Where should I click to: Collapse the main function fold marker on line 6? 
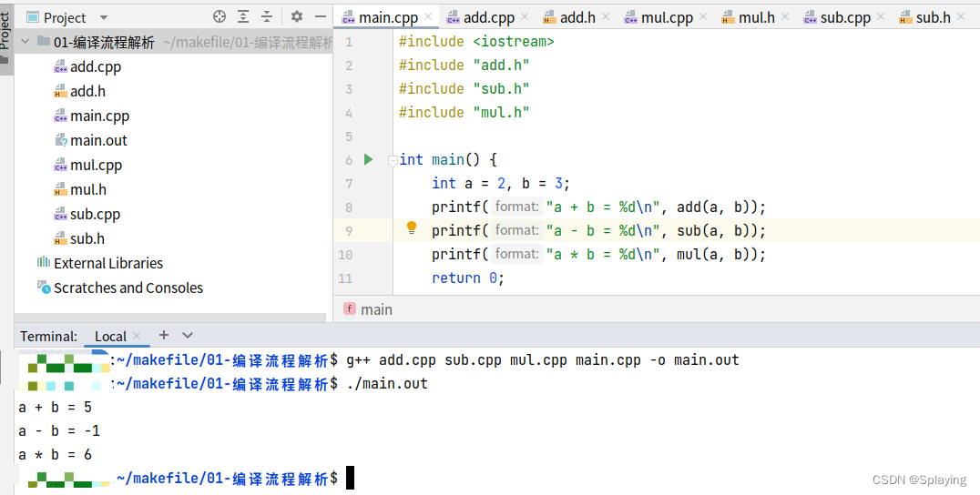point(393,161)
